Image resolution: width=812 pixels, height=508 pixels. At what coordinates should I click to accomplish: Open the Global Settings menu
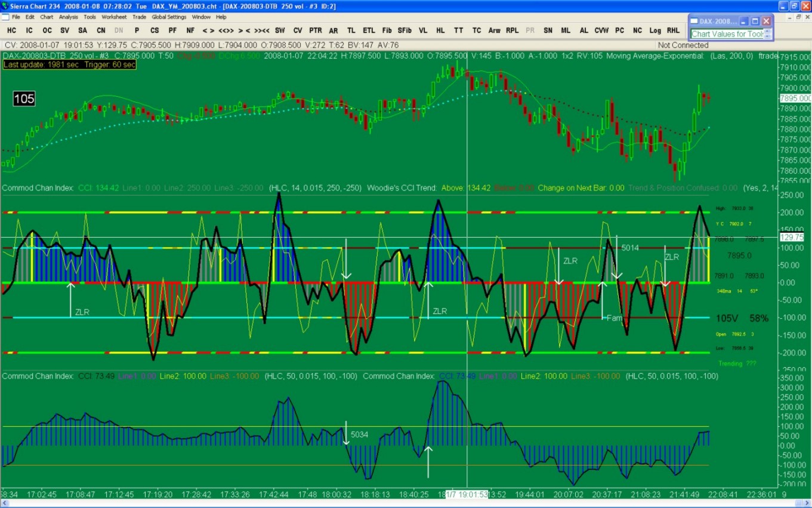[x=169, y=17]
